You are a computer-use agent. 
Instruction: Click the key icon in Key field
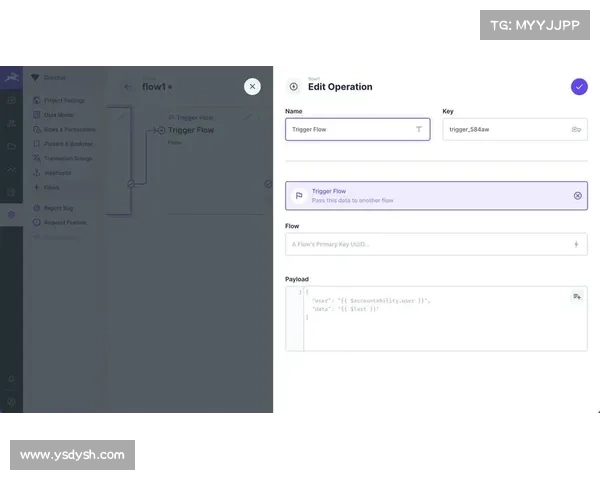[x=576, y=129]
